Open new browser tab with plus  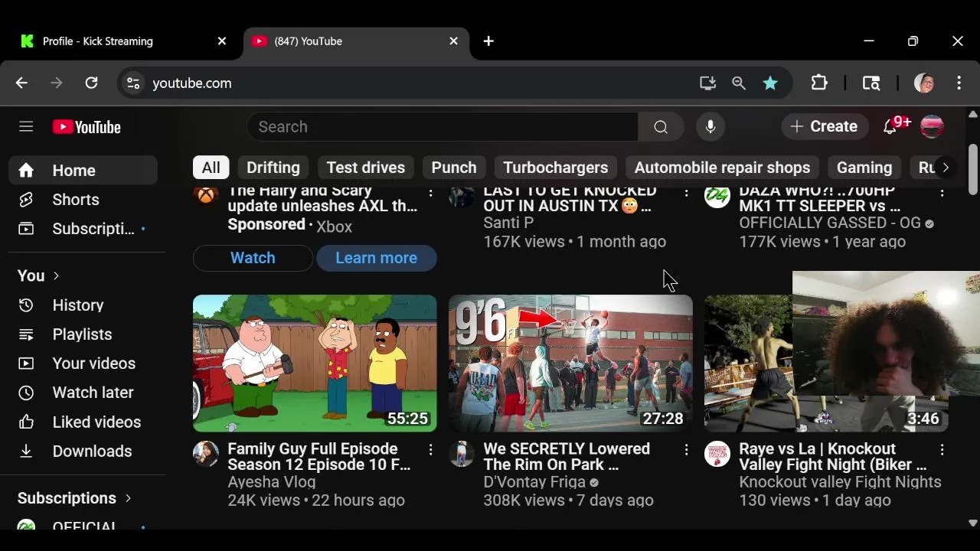click(x=488, y=41)
